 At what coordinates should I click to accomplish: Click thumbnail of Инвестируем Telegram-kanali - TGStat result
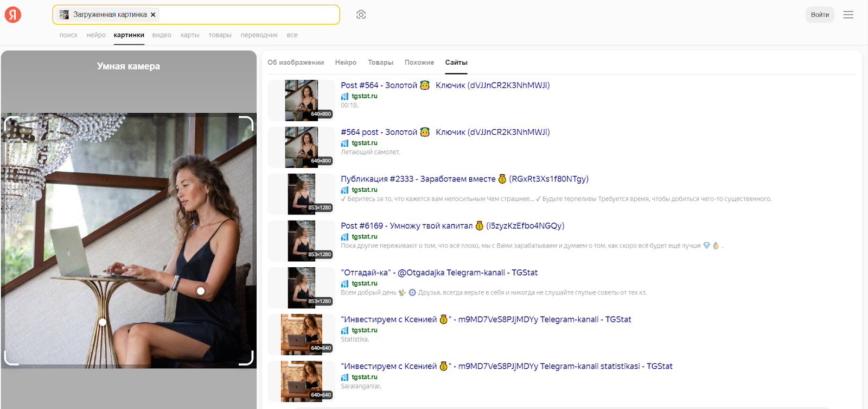click(301, 335)
